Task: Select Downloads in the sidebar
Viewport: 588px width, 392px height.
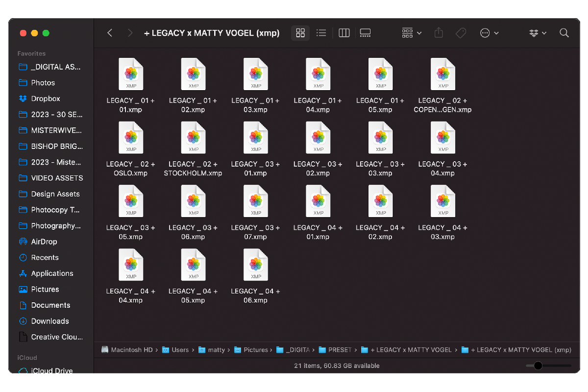Action: [49, 321]
